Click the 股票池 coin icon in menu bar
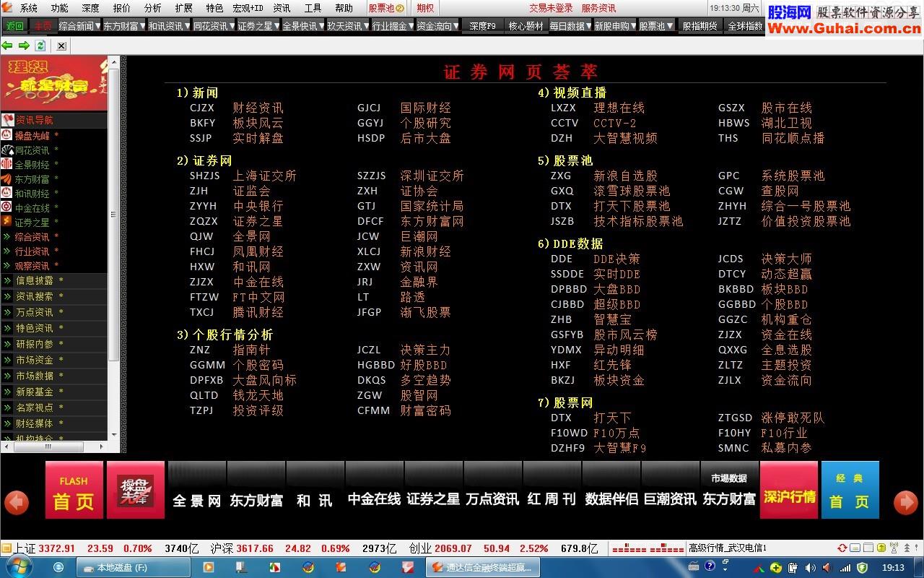 pyautogui.click(x=400, y=9)
